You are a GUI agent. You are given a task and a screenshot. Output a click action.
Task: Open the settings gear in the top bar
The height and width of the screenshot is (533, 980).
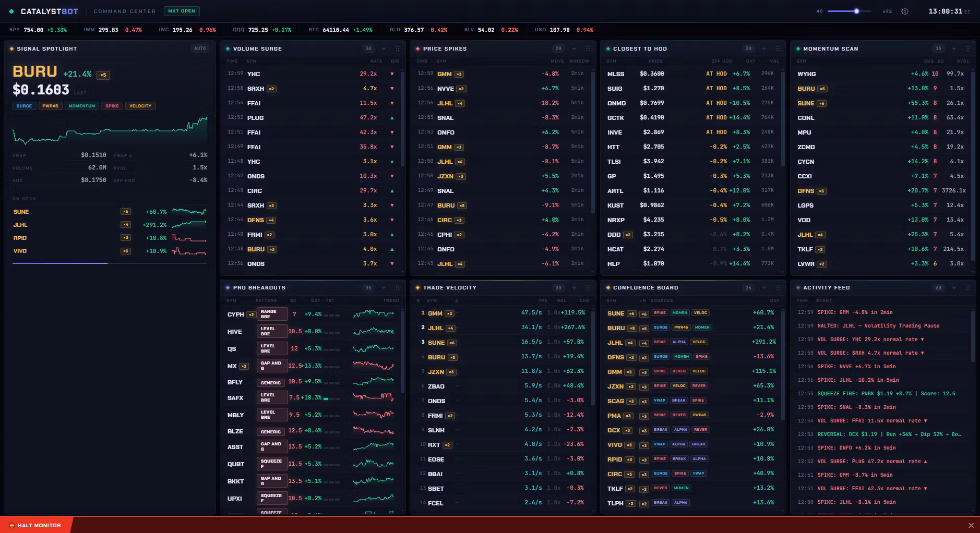pyautogui.click(x=905, y=11)
